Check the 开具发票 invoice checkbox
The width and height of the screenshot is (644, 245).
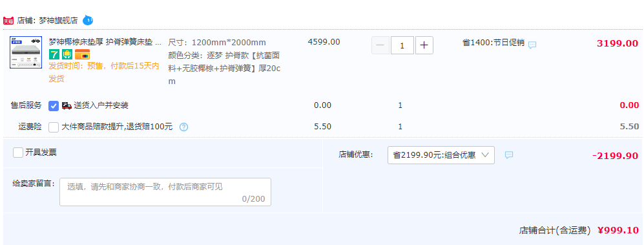[18, 153]
